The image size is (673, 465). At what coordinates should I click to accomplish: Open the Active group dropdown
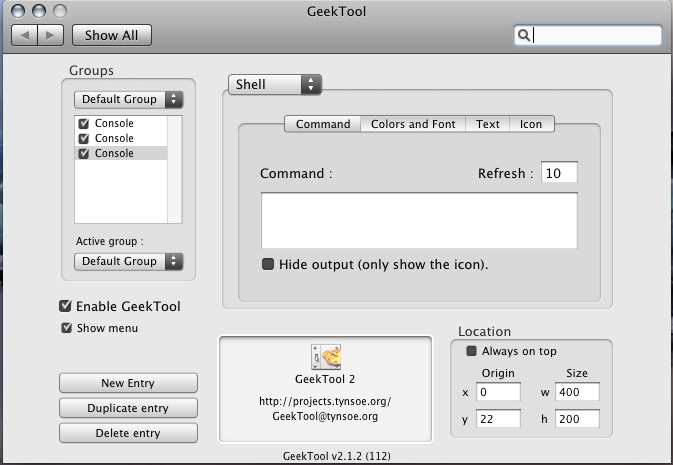click(x=129, y=261)
